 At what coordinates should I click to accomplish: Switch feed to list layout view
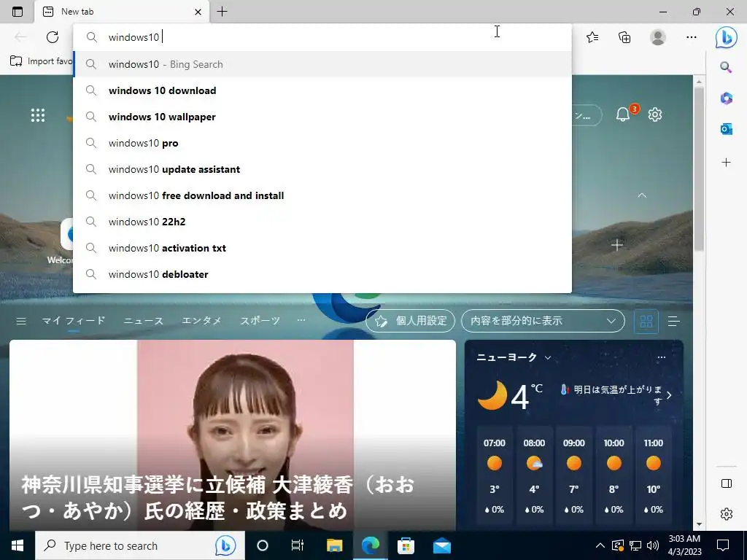coord(673,322)
